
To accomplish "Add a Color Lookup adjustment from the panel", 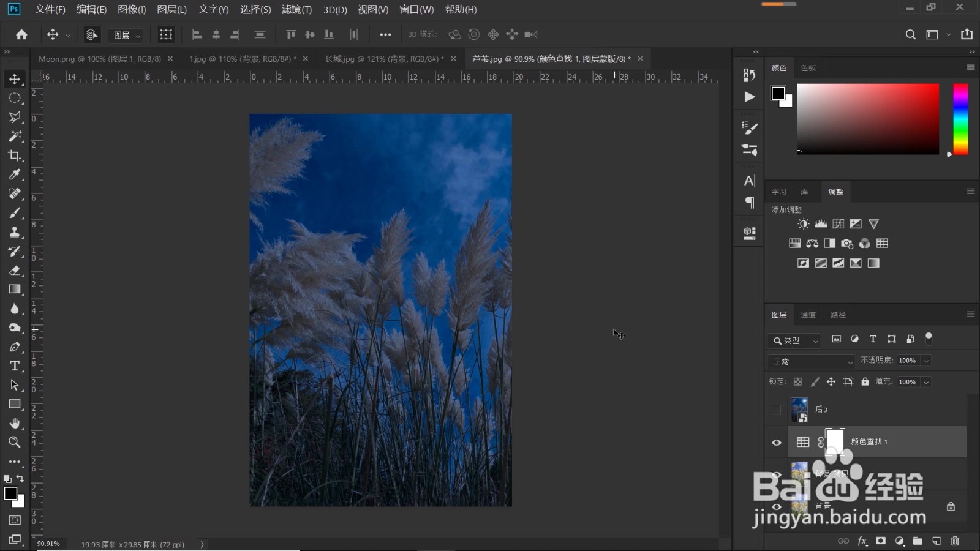I will 882,244.
